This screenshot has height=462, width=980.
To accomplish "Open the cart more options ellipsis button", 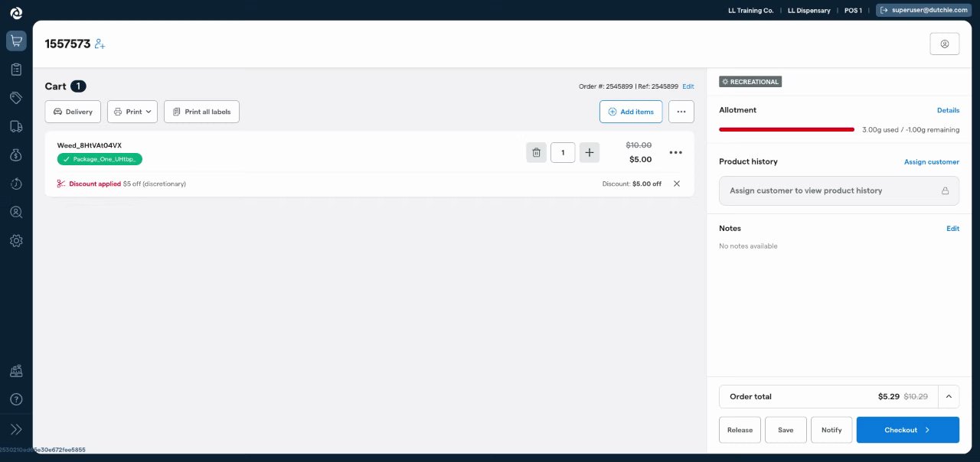I will 681,112.
